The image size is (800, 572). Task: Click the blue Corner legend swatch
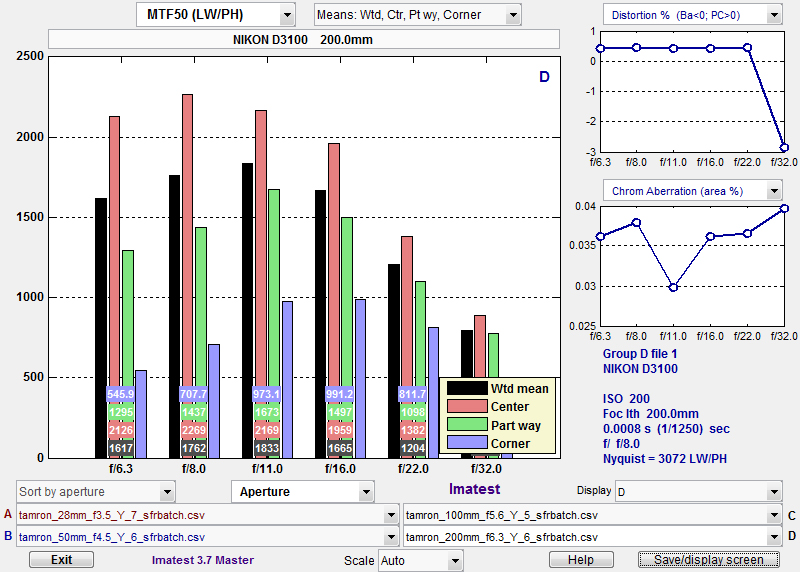pos(467,442)
